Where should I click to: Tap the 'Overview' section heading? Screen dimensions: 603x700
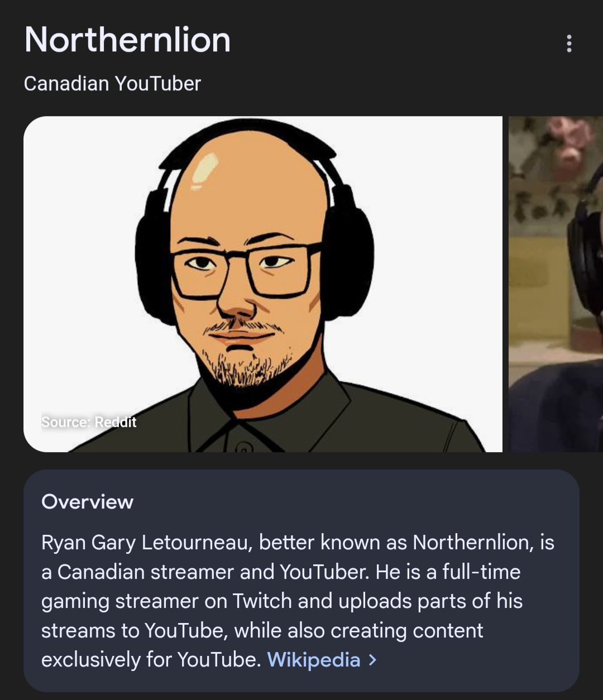click(88, 502)
